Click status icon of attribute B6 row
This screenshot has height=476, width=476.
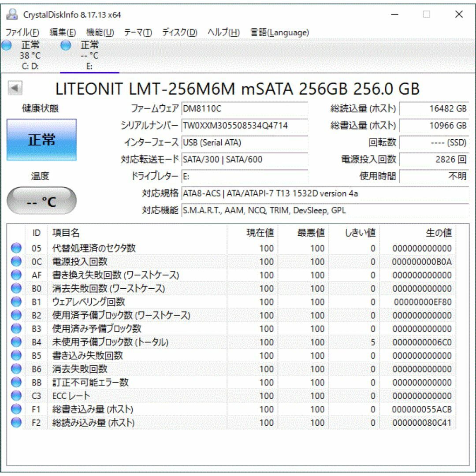16,369
